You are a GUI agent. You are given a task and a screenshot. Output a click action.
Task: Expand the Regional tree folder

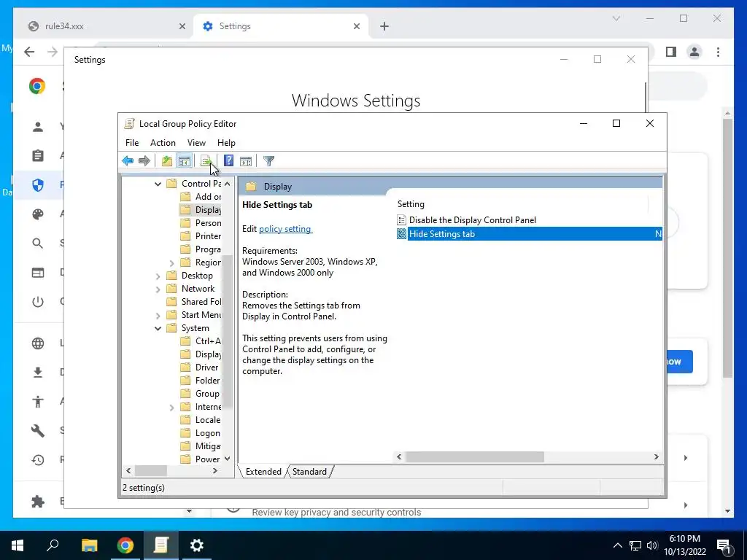(x=172, y=262)
